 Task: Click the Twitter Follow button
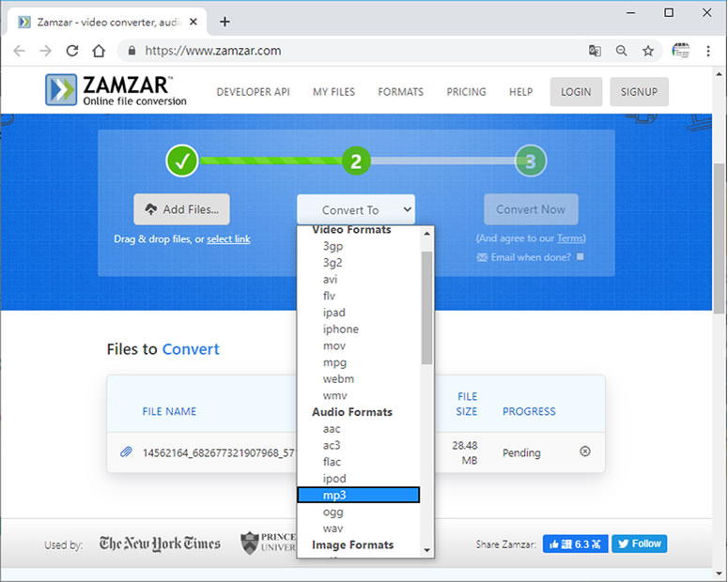click(x=640, y=544)
